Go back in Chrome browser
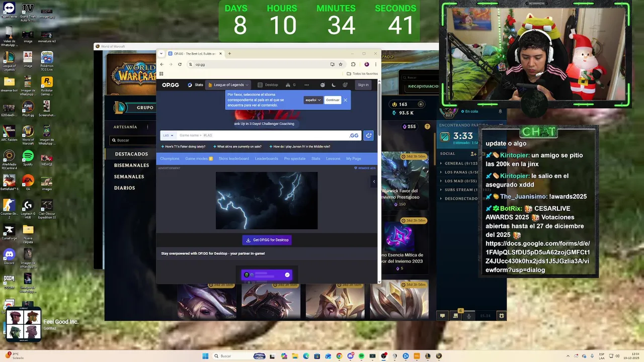644x362 pixels. [x=162, y=64]
